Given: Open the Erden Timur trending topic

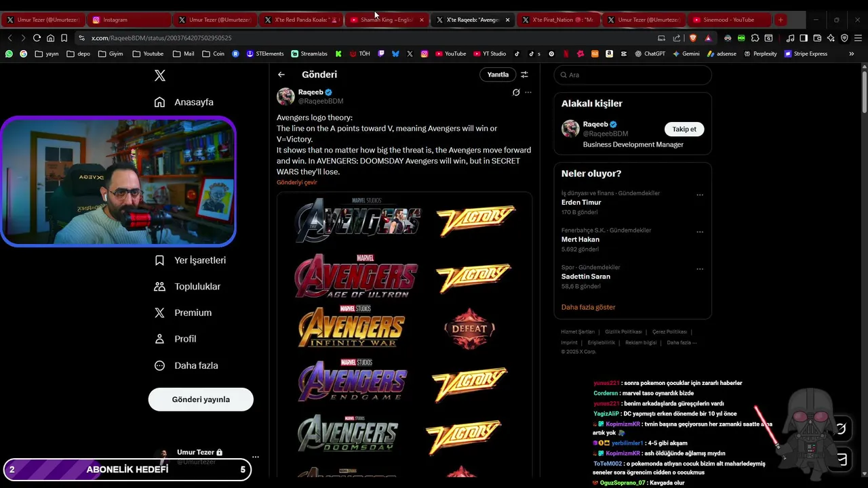Looking at the screenshot, I should tap(581, 203).
